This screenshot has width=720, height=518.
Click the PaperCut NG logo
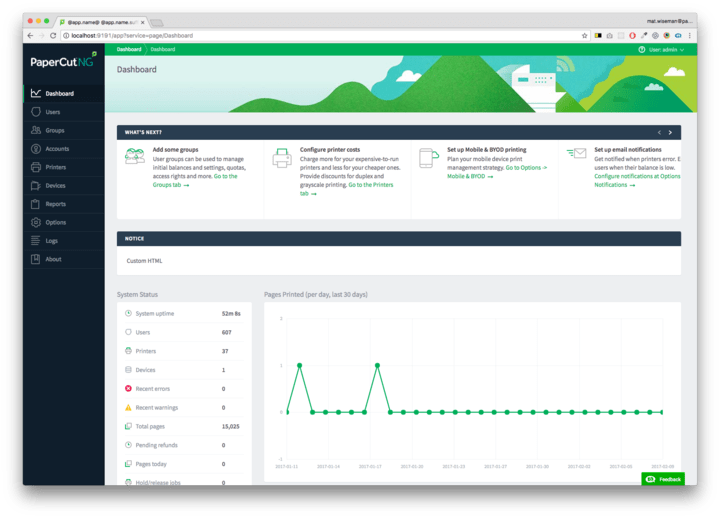[x=63, y=61]
